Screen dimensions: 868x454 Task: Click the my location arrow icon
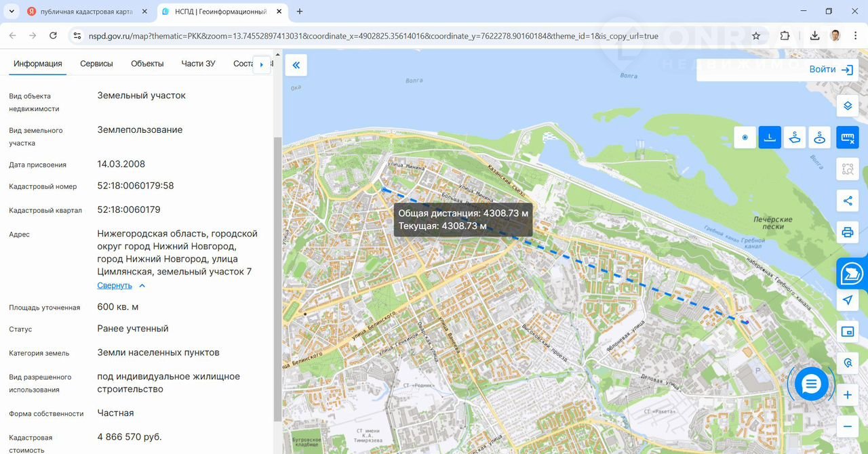[847, 300]
